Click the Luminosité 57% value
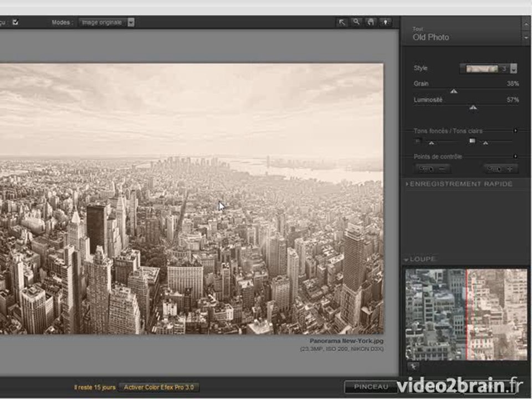Image resolution: width=532 pixels, height=399 pixels. coord(513,100)
